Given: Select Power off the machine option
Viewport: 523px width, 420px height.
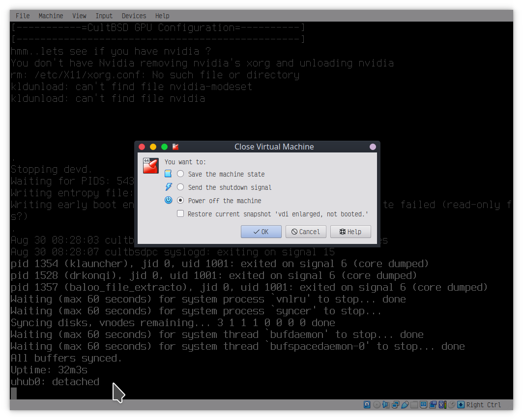Looking at the screenshot, I should [x=180, y=201].
